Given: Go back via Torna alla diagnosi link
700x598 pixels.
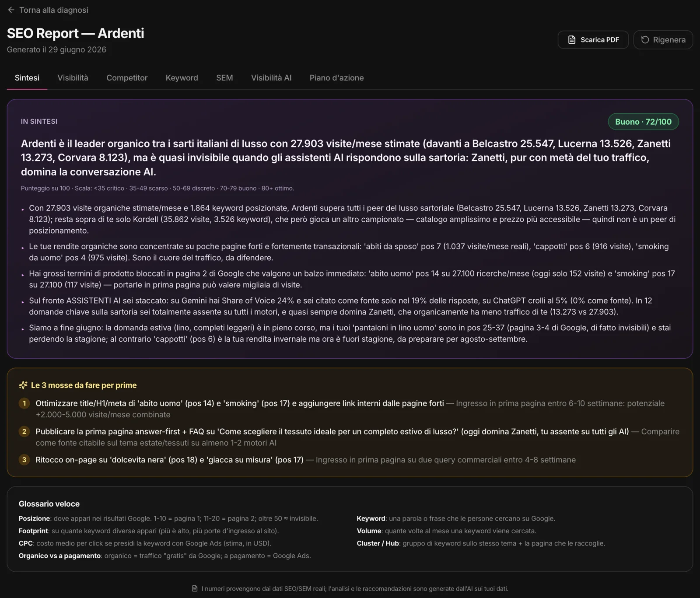Looking at the screenshot, I should pyautogui.click(x=48, y=10).
